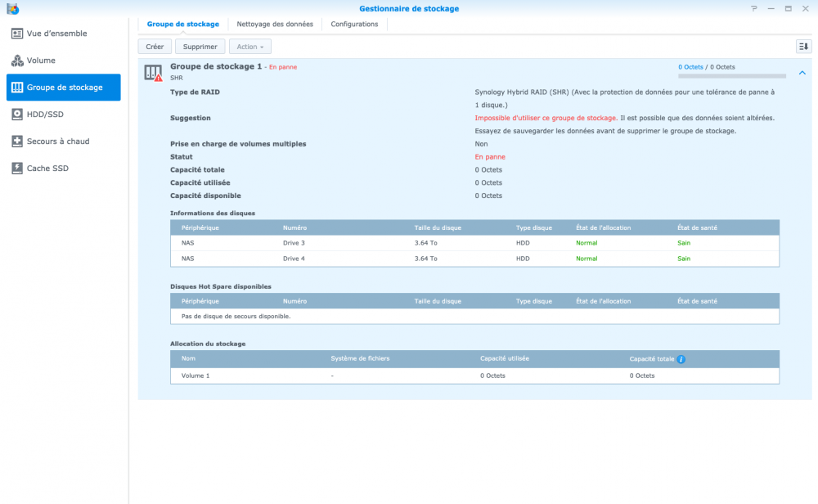Image resolution: width=818 pixels, height=504 pixels.
Task: Click the 0 Octets usage link
Action: click(690, 67)
